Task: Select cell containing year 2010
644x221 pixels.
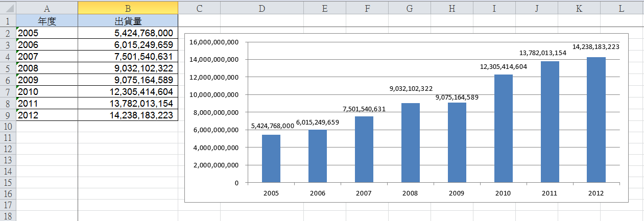Action: point(47,92)
